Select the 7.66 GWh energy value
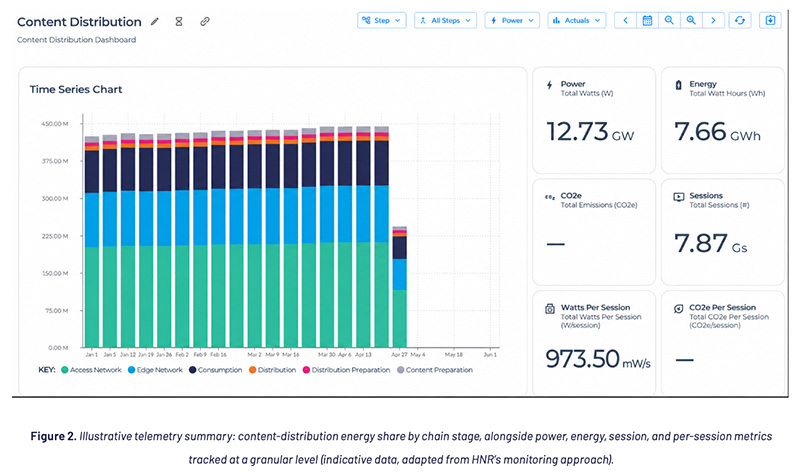The width and height of the screenshot is (800, 472). (717, 132)
